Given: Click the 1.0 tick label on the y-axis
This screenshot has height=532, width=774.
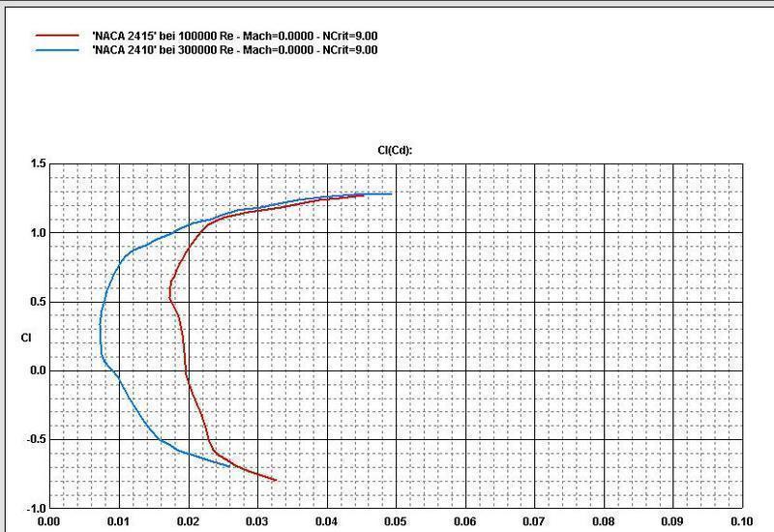Looking at the screenshot, I should pyautogui.click(x=35, y=233).
